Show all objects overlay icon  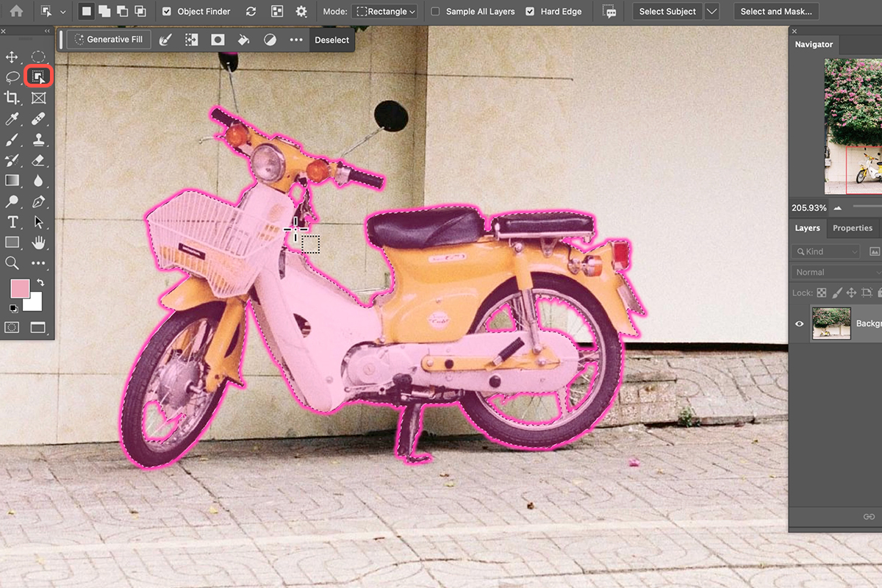(277, 12)
